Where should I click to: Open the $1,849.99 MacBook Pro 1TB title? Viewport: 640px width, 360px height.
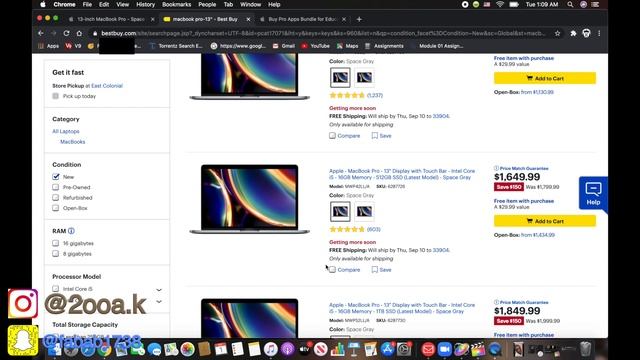[402, 308]
